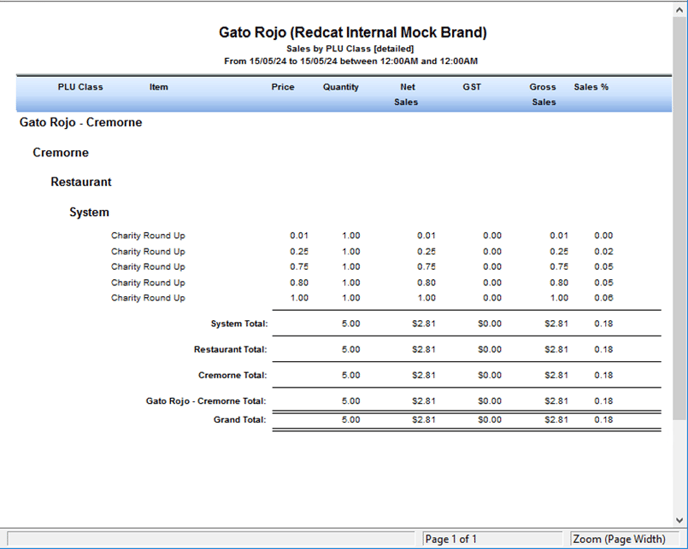Click Cremorne Total sales % 0.18
Viewport: 688px width, 549px height.
click(x=604, y=375)
